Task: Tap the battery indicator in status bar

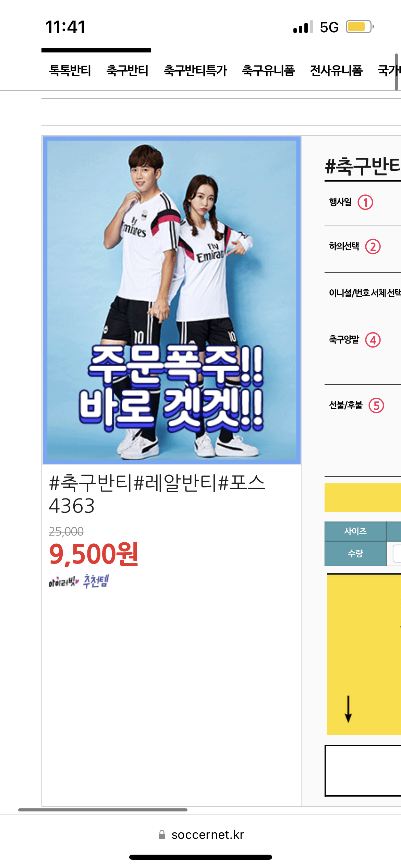Action: [360, 27]
